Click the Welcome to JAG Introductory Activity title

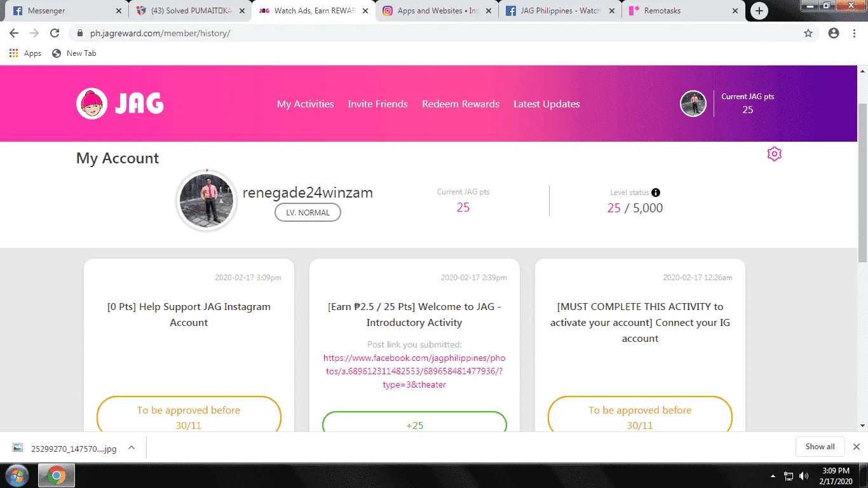click(414, 315)
